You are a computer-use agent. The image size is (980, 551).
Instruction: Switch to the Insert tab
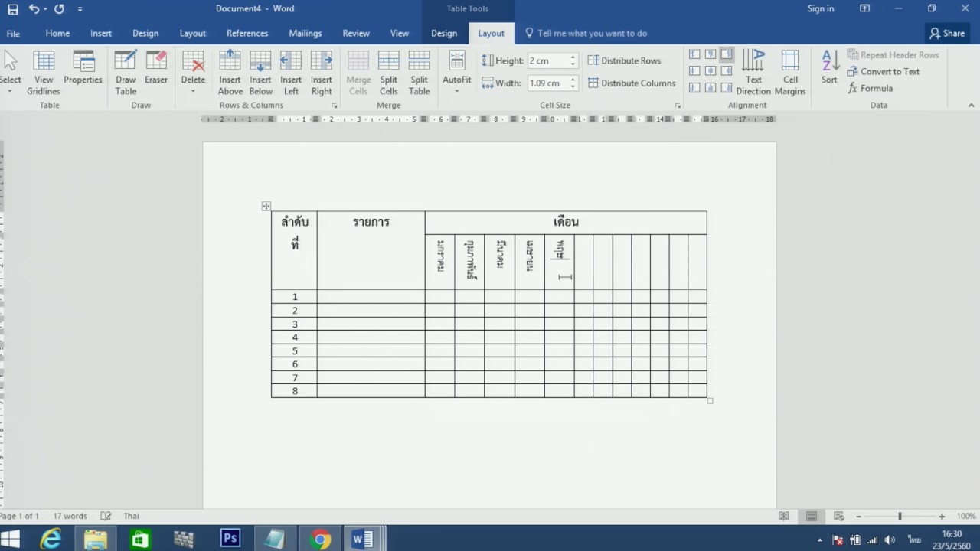pos(101,34)
